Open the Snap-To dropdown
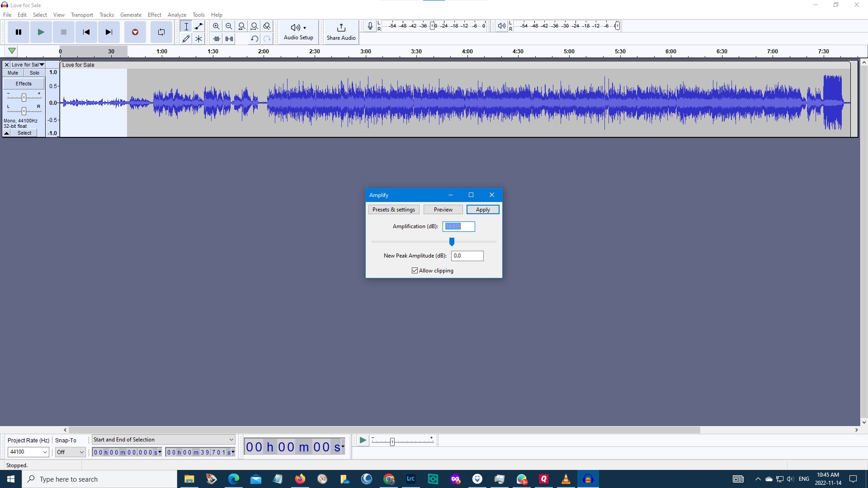This screenshot has width=868, height=488. click(70, 452)
